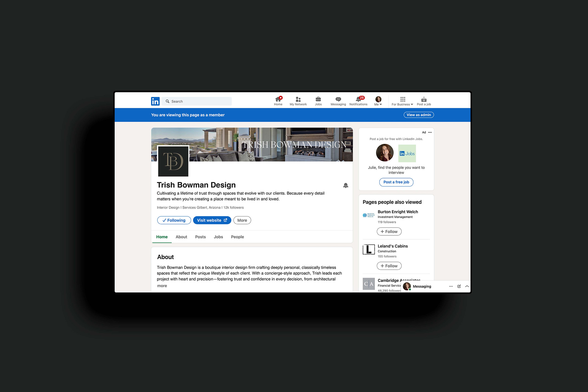Screen dimensions: 588x392
Task: Click the Trish Bowman Design cover banner
Action: 252,144
